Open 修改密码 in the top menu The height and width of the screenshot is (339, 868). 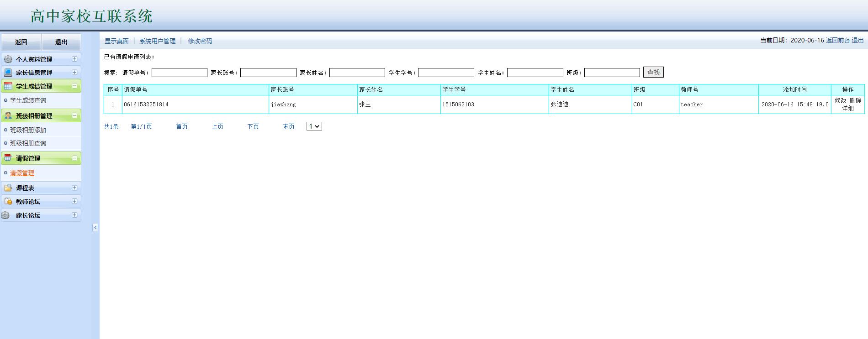coord(200,41)
